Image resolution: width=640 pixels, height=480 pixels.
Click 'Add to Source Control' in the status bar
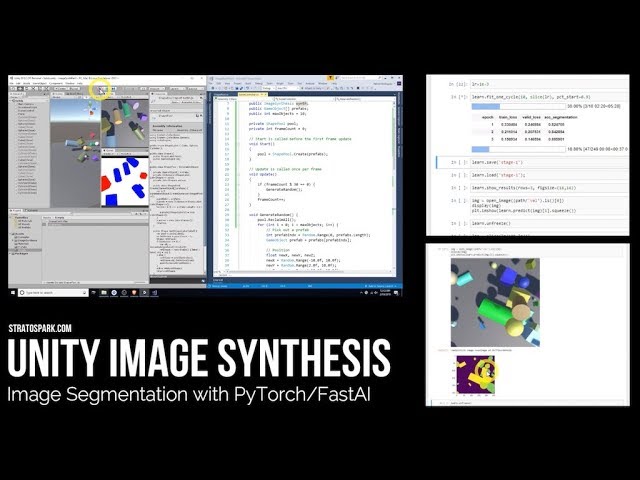380,286
